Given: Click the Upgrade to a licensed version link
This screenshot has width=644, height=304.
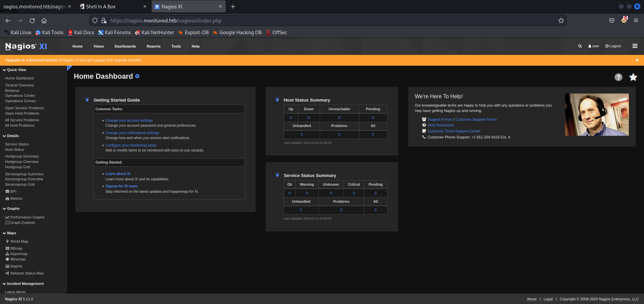Looking at the screenshot, I should coord(32,60).
